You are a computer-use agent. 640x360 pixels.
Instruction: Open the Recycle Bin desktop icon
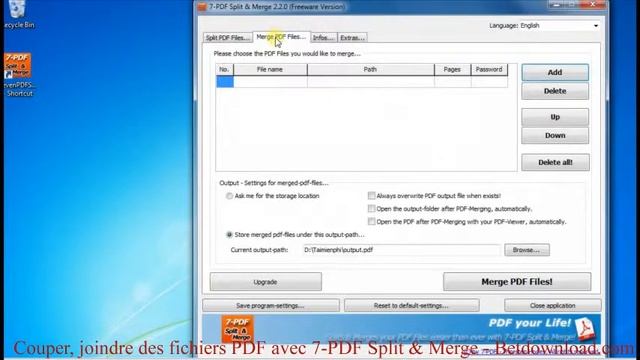pyautogui.click(x=17, y=14)
